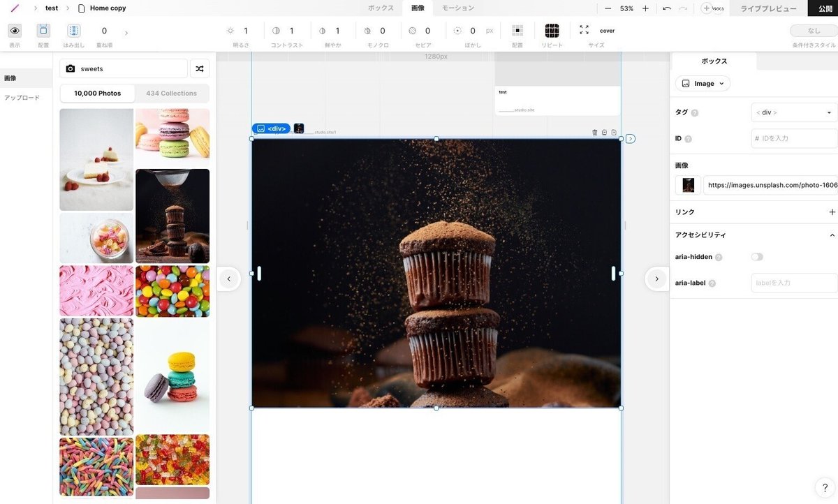This screenshot has height=504, width=838.
Task: Click the モノクロ monochrome icon
Action: pos(367,31)
